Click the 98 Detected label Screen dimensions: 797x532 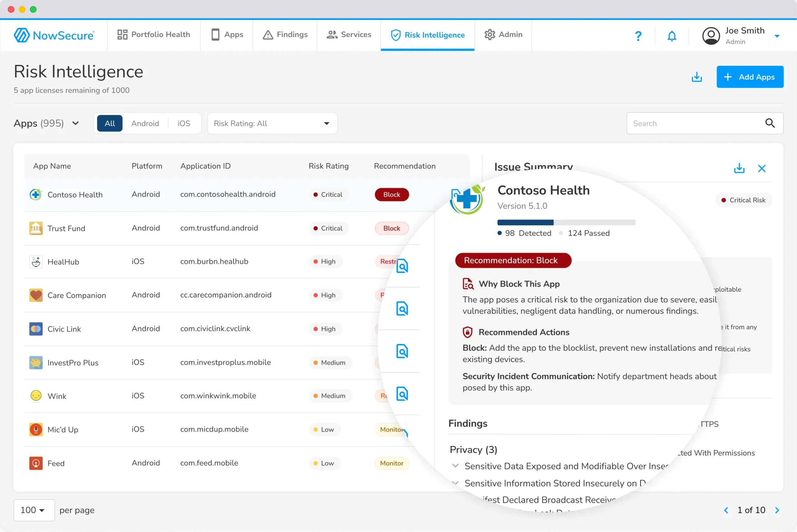(528, 233)
